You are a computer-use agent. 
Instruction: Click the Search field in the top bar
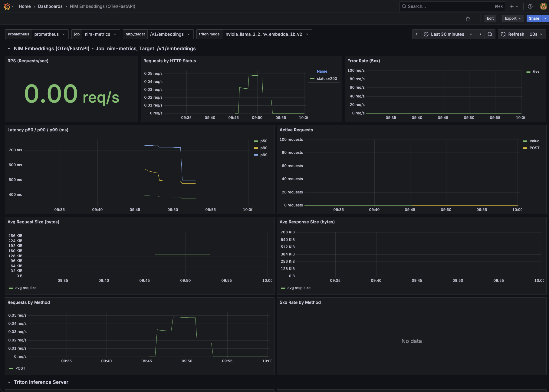[439, 6]
